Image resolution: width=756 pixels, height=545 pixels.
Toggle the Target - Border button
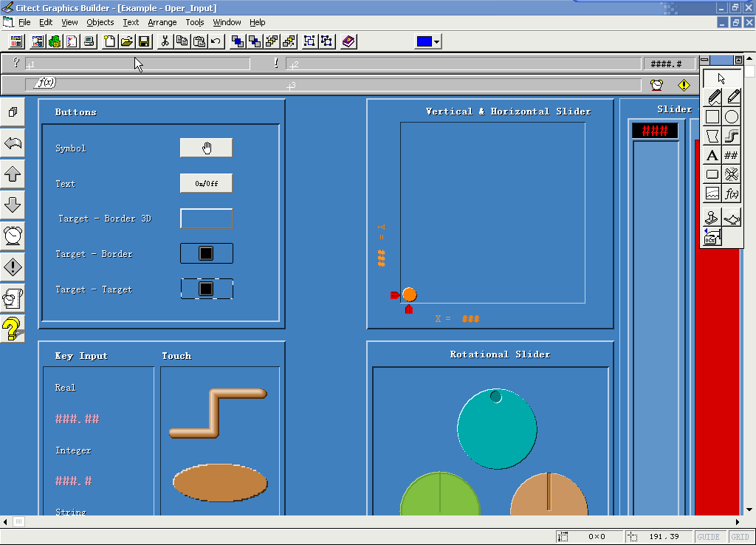207,254
